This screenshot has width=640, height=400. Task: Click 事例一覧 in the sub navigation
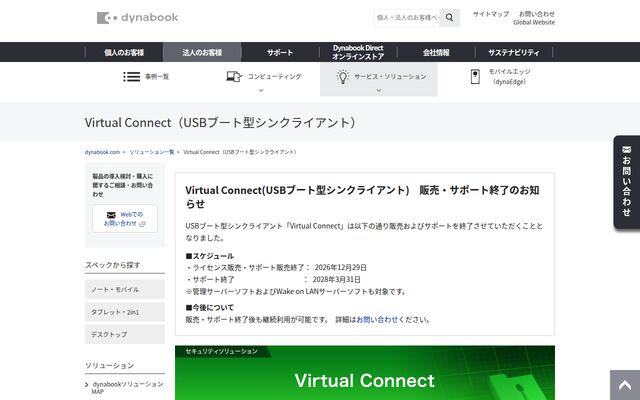tap(157, 77)
